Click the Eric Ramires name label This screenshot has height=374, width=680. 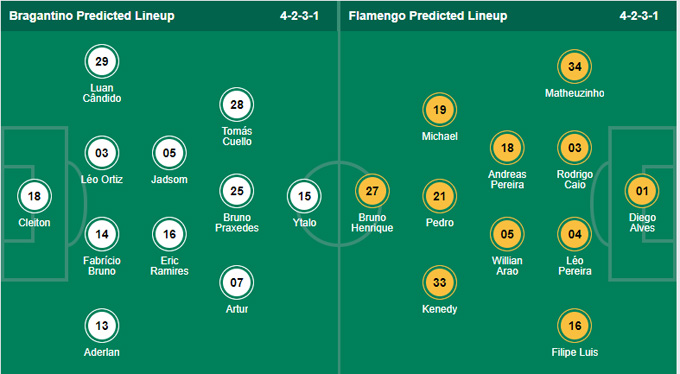(170, 266)
